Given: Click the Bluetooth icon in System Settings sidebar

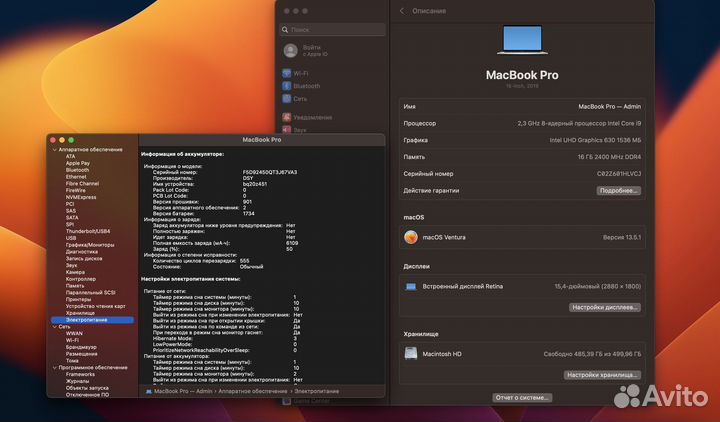Looking at the screenshot, I should 287,86.
